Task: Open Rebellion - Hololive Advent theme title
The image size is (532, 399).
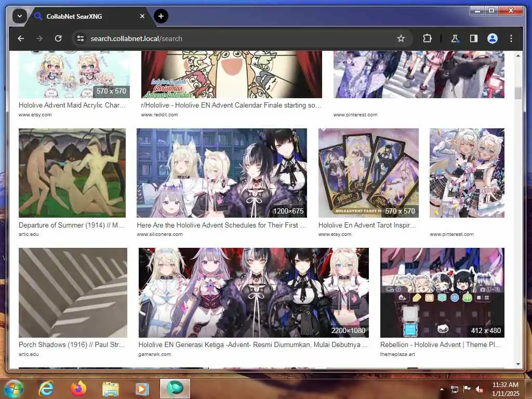Action: 441,345
